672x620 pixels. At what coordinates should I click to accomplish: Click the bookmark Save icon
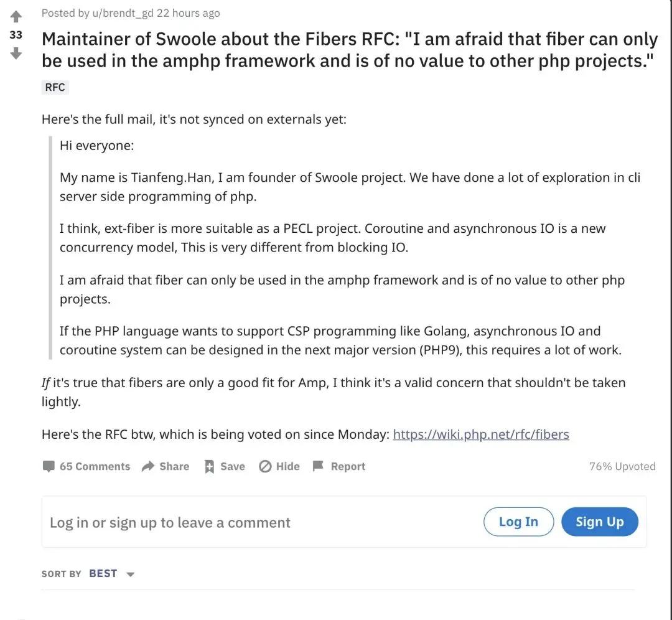210,467
